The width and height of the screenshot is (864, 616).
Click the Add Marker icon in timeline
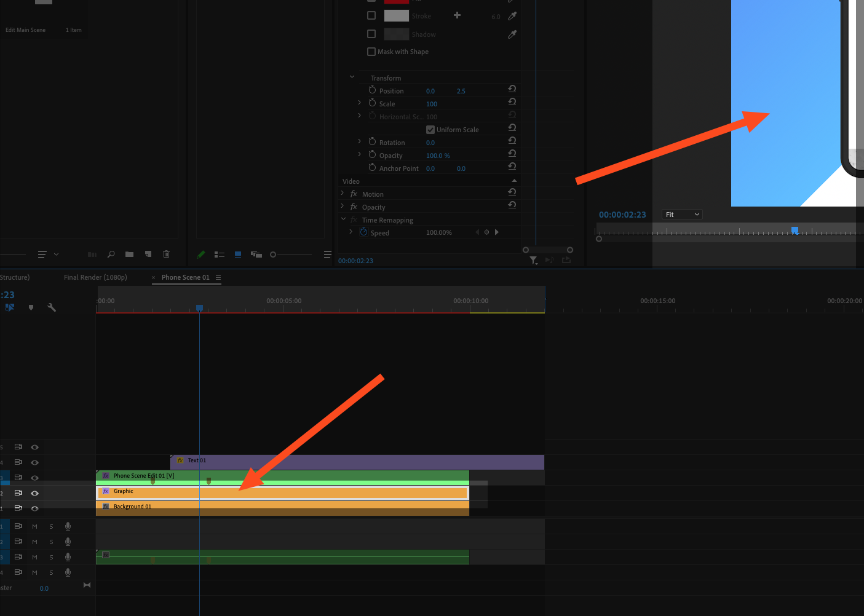tap(31, 307)
